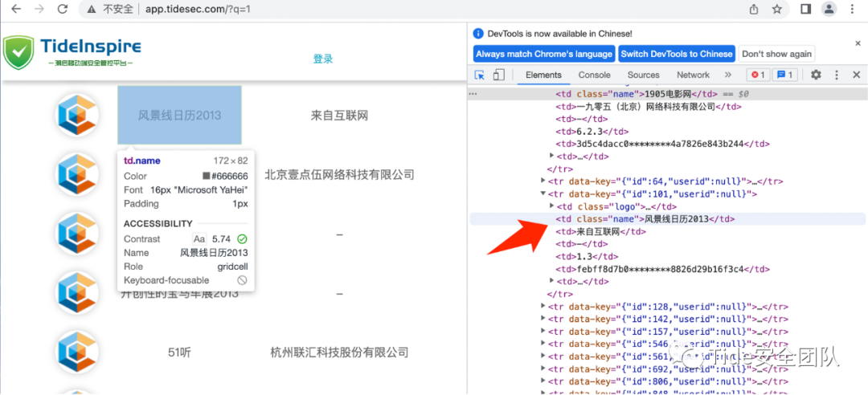Switch to the Console tab
Viewport: 868px width, 395px height.
[x=595, y=75]
